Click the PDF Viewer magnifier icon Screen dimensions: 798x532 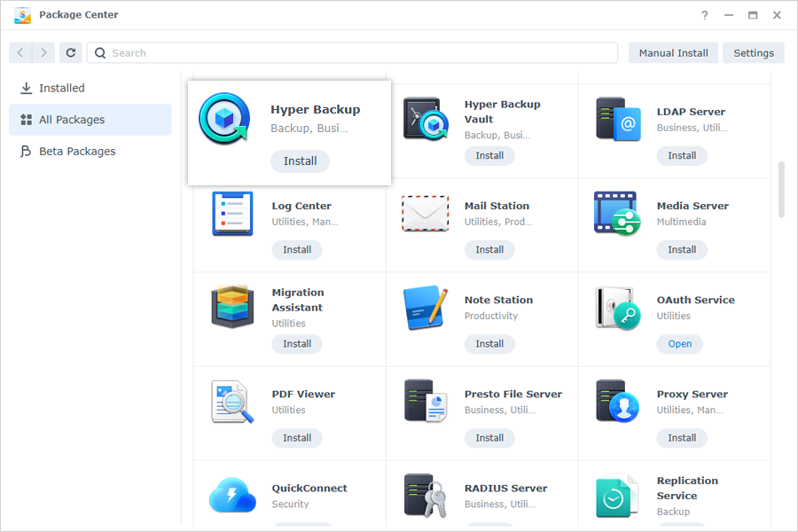232,402
